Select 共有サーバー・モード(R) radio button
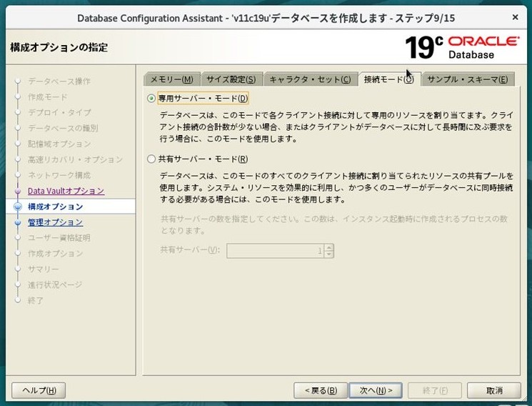The image size is (532, 406). pyautogui.click(x=151, y=159)
